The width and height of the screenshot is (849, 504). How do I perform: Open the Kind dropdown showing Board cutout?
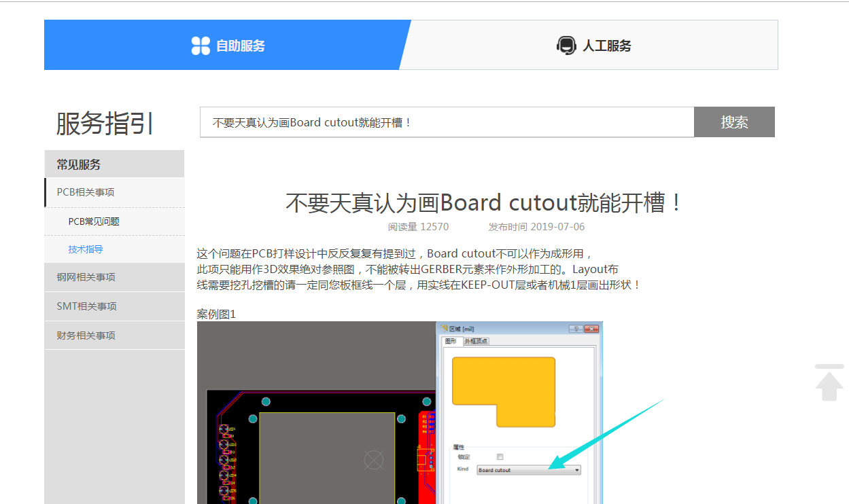[577, 470]
